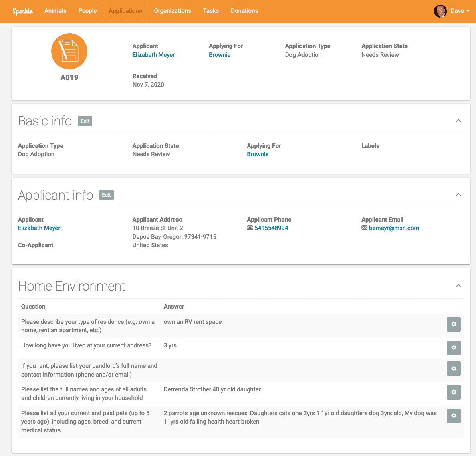Collapse the Home Environment section
The image size is (476, 456).
pyautogui.click(x=458, y=286)
